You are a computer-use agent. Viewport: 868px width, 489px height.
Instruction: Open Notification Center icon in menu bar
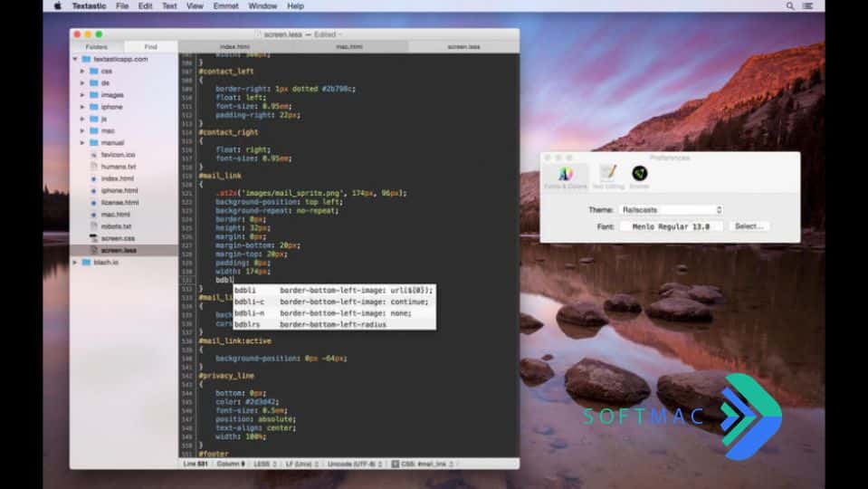click(807, 6)
